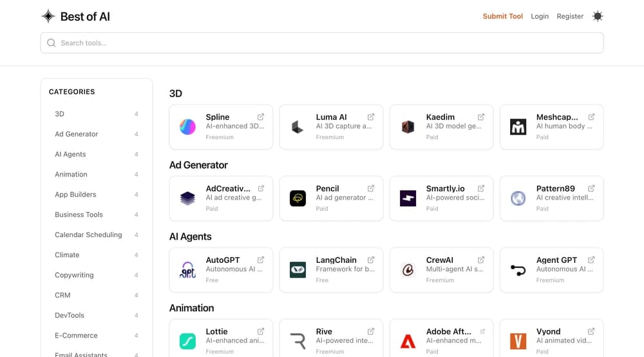Open the Login page

click(x=540, y=17)
